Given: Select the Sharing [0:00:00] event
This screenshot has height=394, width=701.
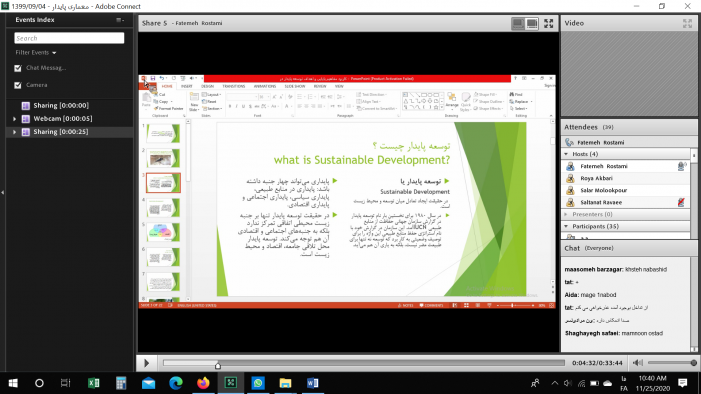Looking at the screenshot, I should point(61,106).
